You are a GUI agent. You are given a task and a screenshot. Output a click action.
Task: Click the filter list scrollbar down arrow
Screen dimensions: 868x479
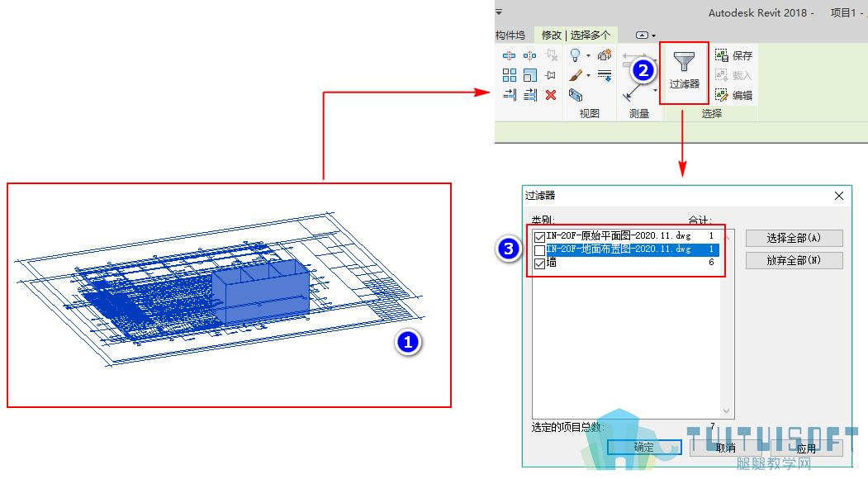726,411
